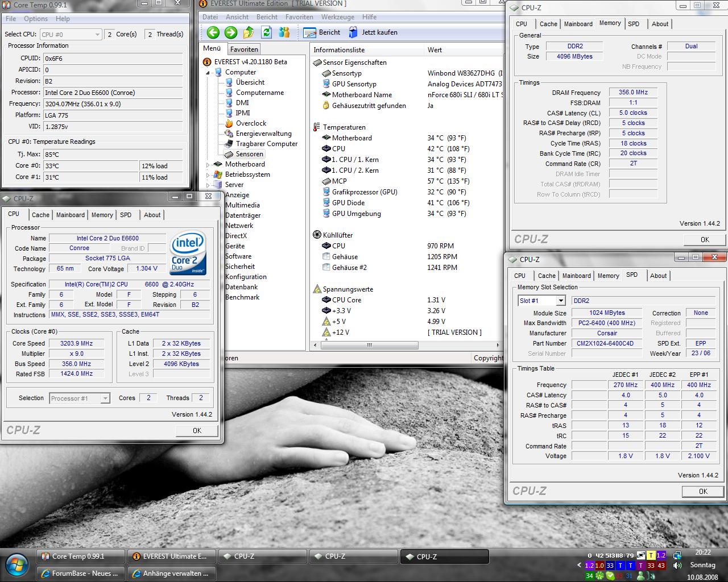Switch to the Favoriten tab in EVEREST

(x=244, y=49)
